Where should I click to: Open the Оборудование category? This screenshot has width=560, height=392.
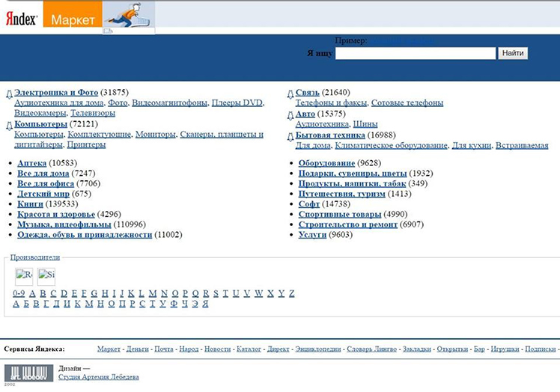coord(326,163)
